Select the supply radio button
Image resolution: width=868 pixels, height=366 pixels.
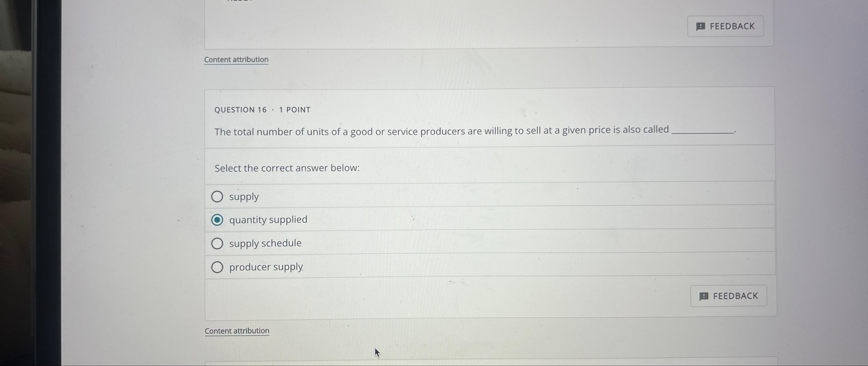click(x=217, y=196)
